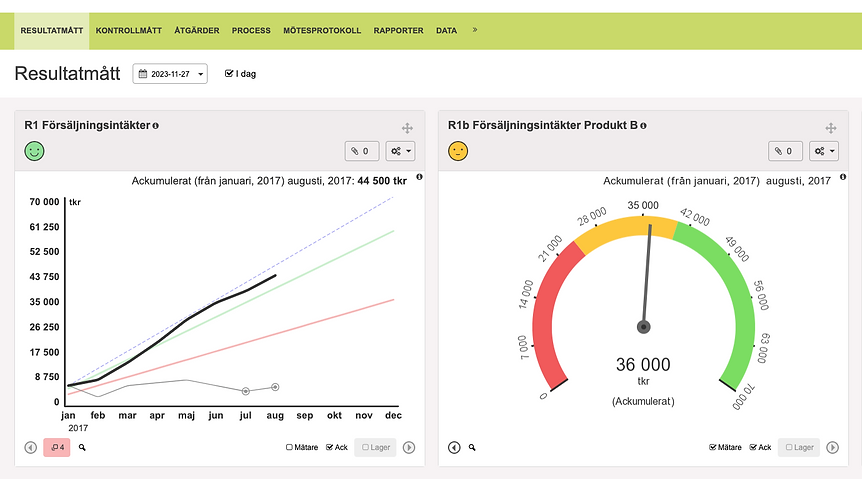Switch to the Rapporter tab
This screenshot has height=479, width=862.
(x=399, y=31)
